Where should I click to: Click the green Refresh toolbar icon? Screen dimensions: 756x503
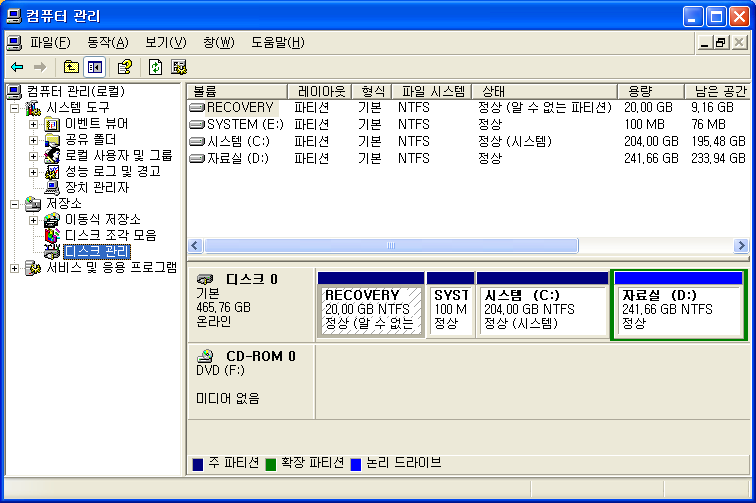click(x=155, y=67)
